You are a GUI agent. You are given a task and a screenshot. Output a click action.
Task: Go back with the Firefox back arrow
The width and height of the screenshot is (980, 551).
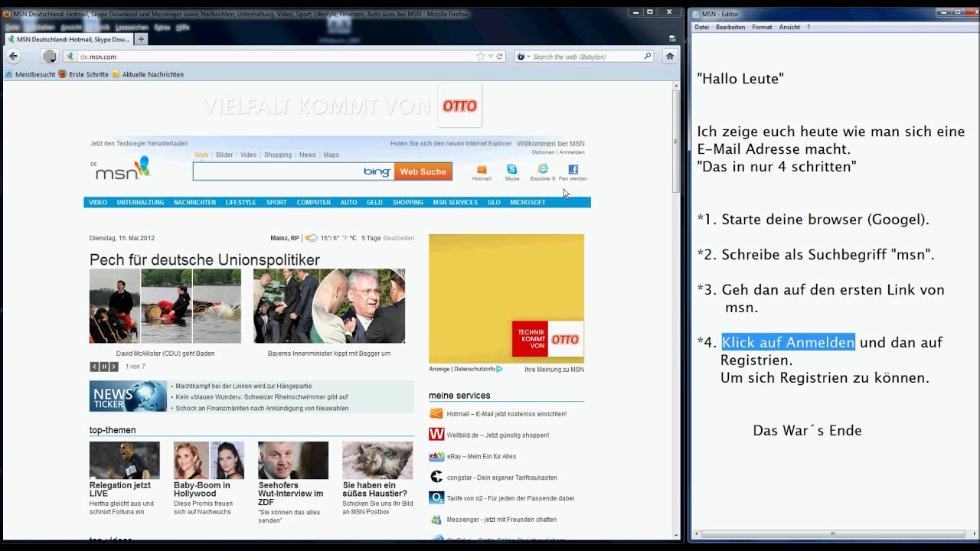coord(13,56)
